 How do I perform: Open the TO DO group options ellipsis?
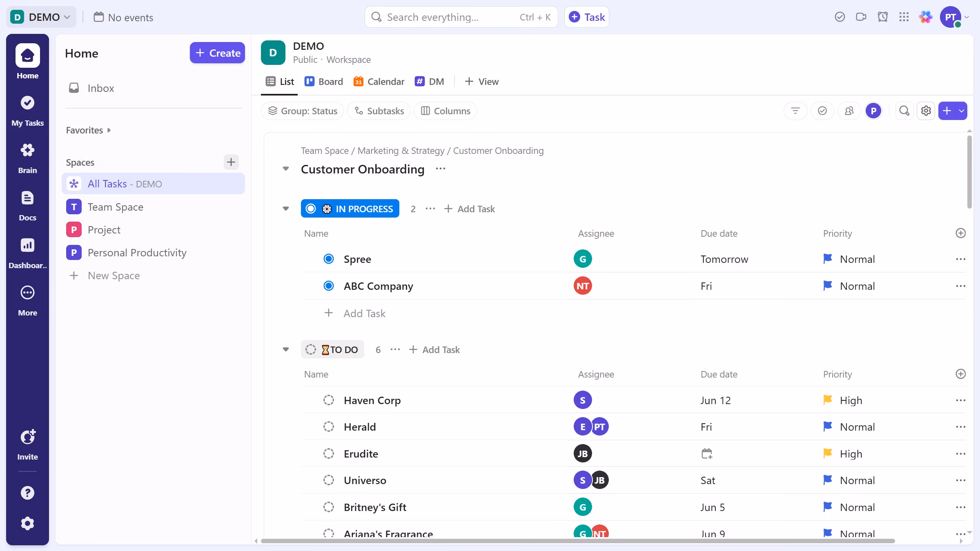click(x=395, y=349)
